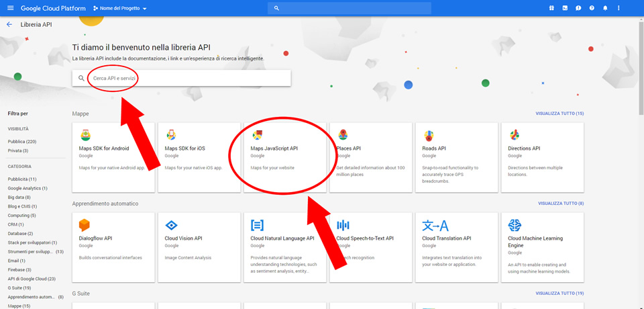
Task: Click the Maps SDK for iOS icon
Action: pyautogui.click(x=171, y=134)
